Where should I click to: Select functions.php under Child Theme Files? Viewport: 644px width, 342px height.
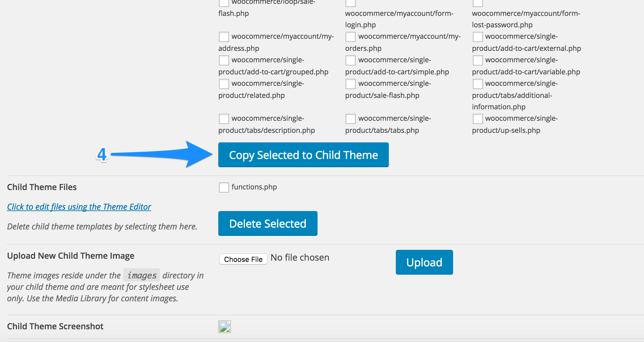(x=223, y=188)
